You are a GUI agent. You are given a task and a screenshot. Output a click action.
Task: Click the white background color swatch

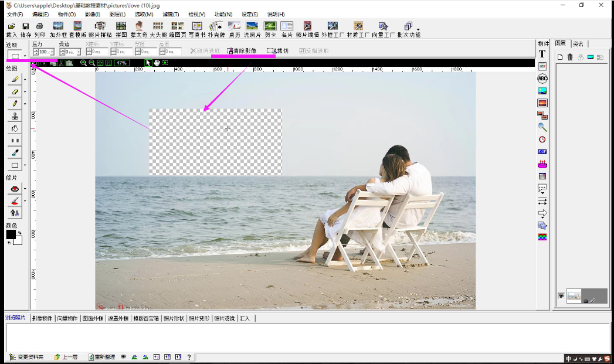click(18, 240)
